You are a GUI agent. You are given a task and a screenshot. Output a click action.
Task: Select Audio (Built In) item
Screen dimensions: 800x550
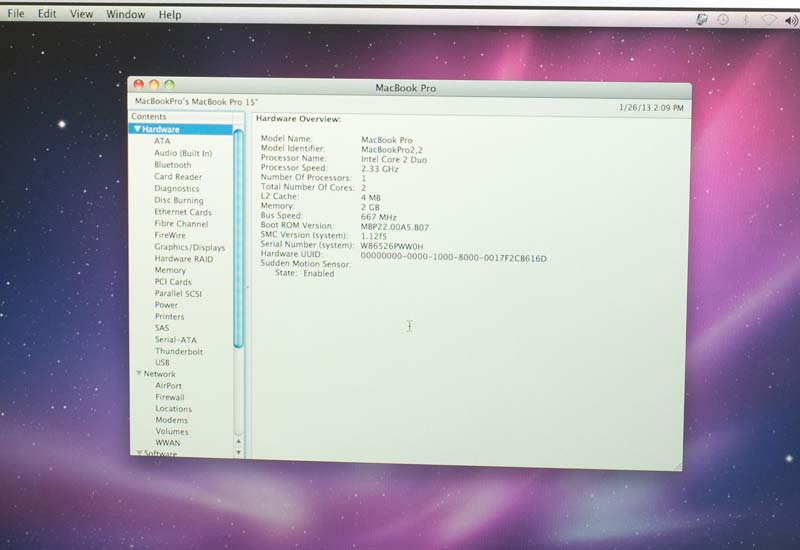tap(183, 153)
